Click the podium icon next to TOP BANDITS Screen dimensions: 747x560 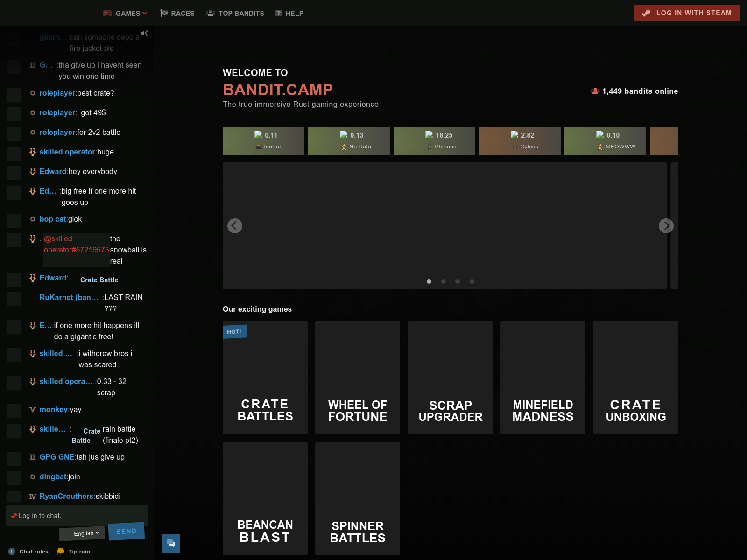coord(210,13)
